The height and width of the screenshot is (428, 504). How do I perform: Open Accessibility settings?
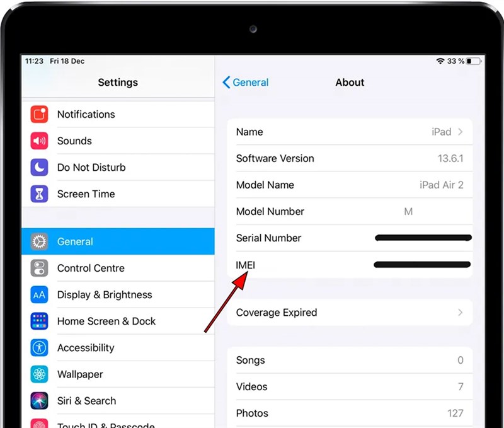click(118, 347)
